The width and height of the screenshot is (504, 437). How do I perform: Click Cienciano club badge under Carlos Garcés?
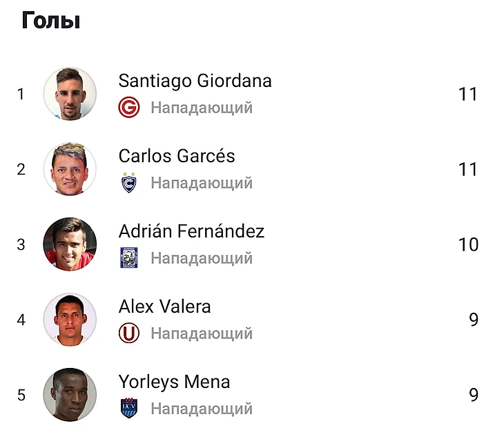(129, 183)
